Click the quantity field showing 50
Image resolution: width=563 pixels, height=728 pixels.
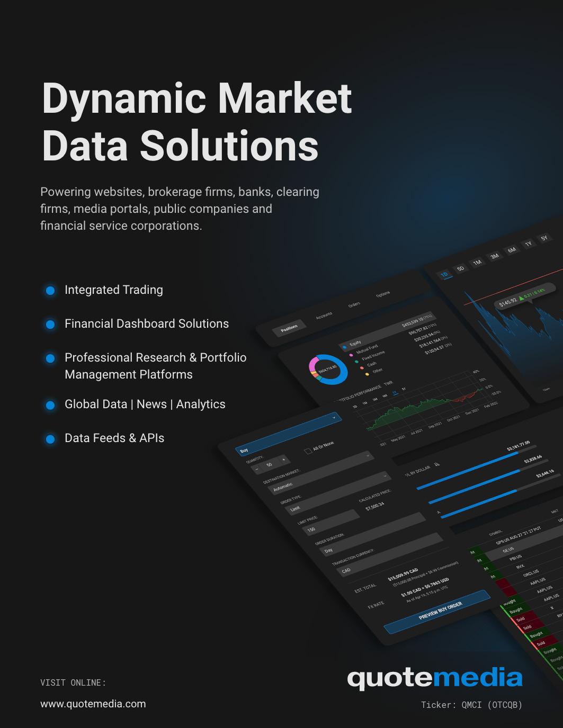click(270, 464)
